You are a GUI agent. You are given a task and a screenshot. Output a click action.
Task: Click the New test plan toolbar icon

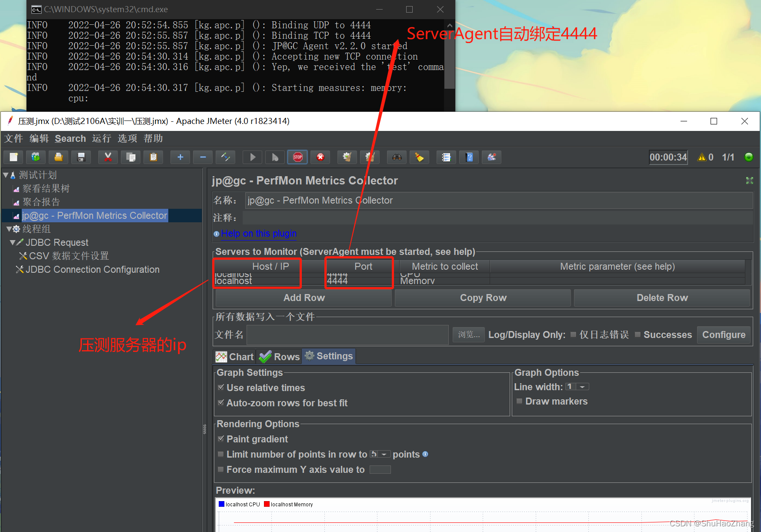click(13, 157)
